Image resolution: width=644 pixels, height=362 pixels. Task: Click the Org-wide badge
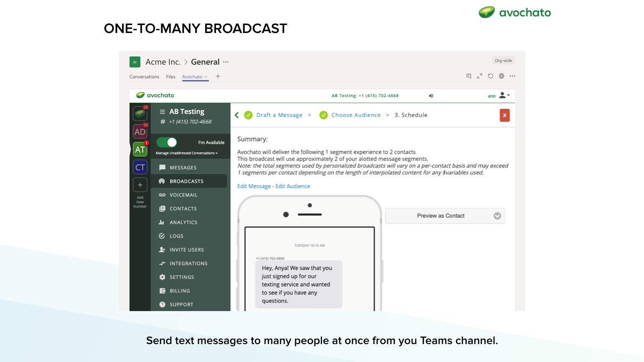pyautogui.click(x=504, y=60)
